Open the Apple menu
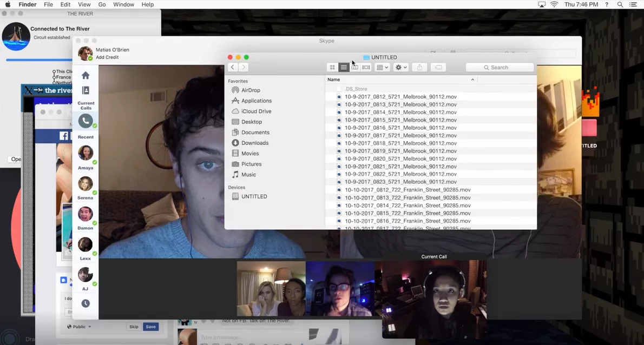Viewport: 644px width, 345px height. (8, 4)
